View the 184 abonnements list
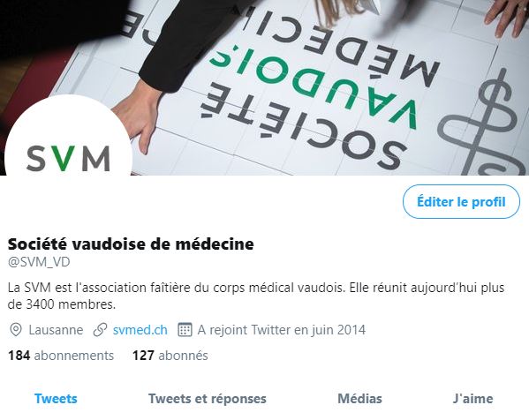529x420 pixels. (x=61, y=356)
